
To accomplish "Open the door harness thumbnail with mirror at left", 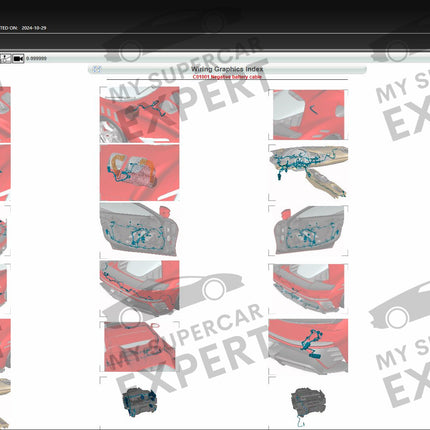I will click(x=308, y=230).
